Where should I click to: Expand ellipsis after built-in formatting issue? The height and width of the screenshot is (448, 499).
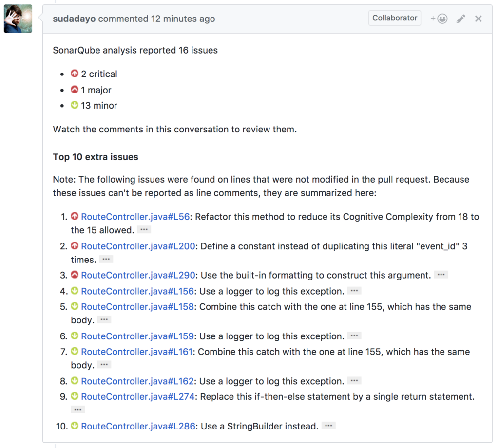[441, 275]
